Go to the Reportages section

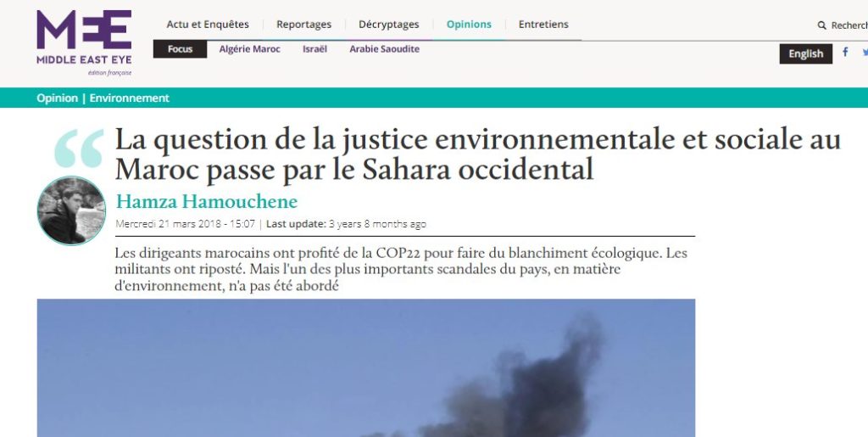tap(304, 25)
